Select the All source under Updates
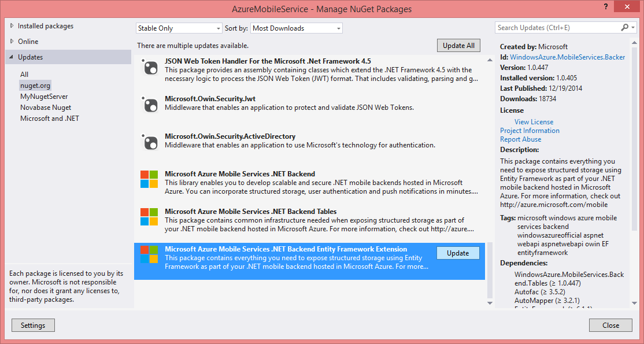 click(24, 75)
